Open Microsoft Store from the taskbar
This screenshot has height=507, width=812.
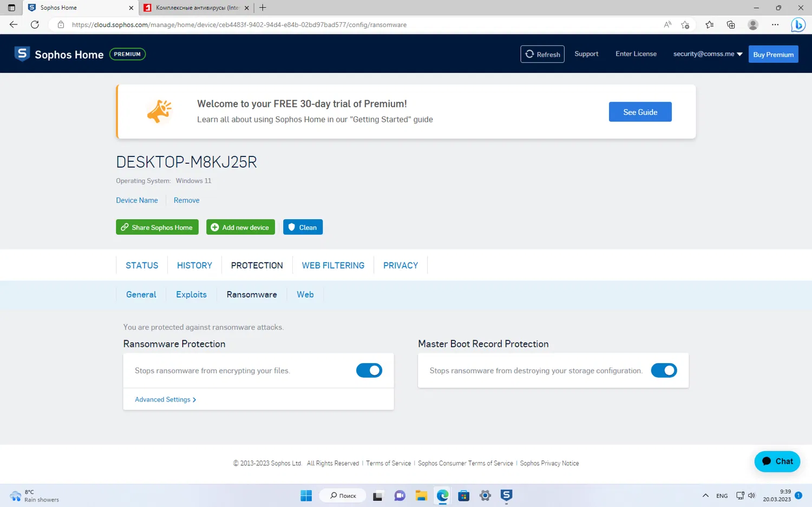464,496
